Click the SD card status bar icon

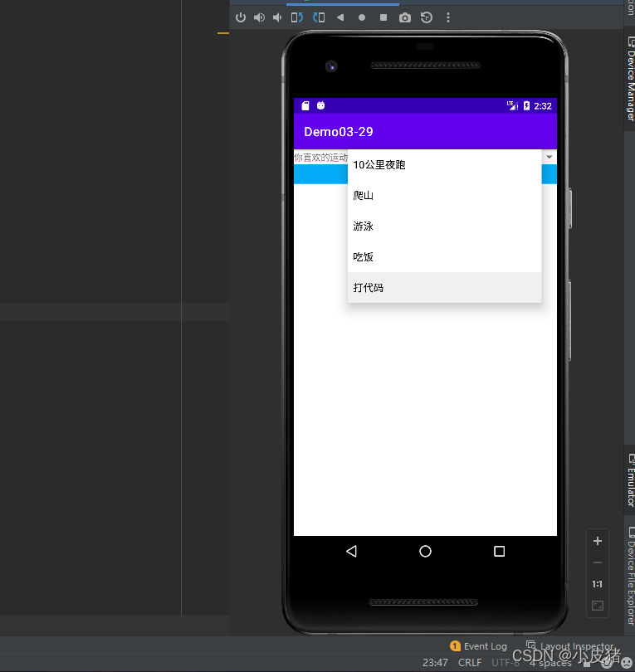coord(305,105)
